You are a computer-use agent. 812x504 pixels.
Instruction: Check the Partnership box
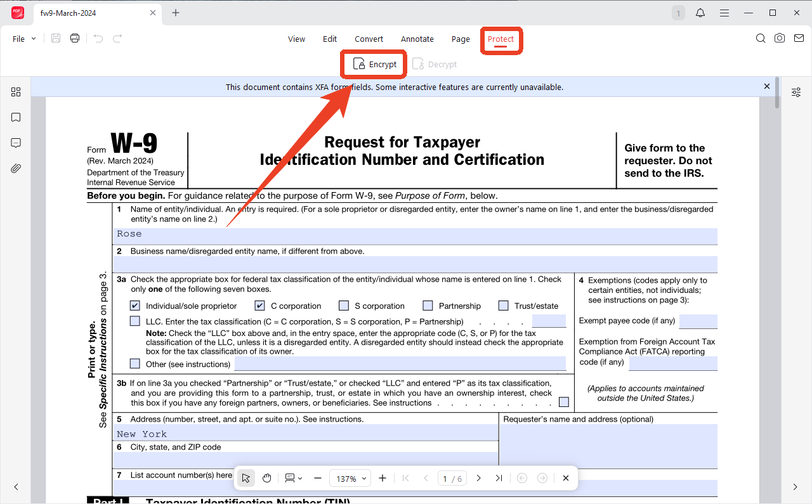[428, 306]
